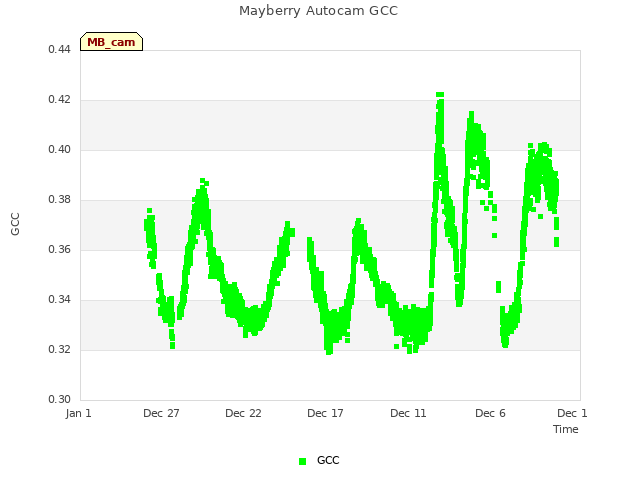The height and width of the screenshot is (480, 640).
Task: Click the Dec 27 x-axis label
Action: click(161, 413)
